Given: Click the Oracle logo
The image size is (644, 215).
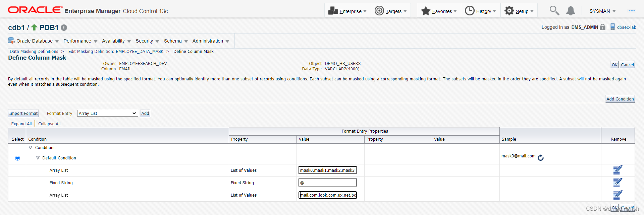Looking at the screenshot, I should tap(35, 10).
